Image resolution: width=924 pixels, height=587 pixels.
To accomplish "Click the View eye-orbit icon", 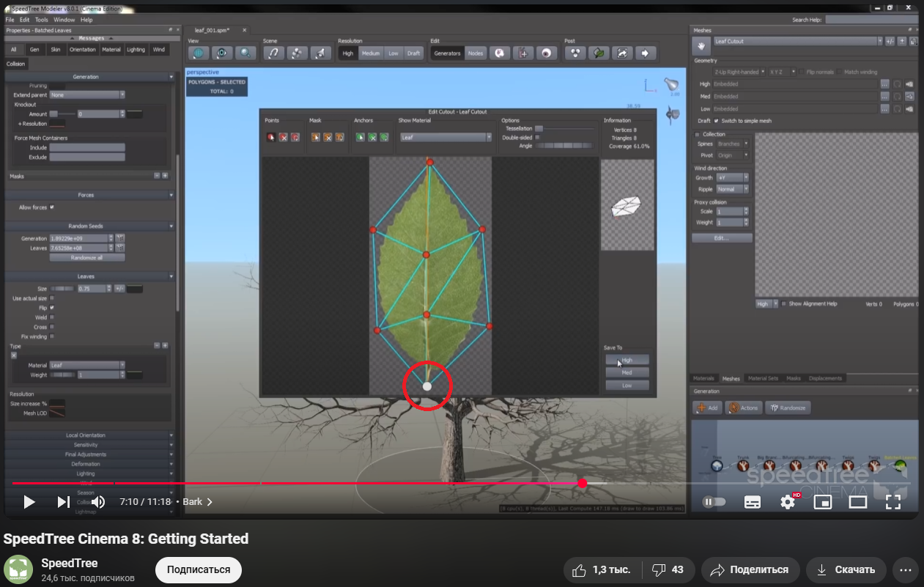I will pos(222,53).
